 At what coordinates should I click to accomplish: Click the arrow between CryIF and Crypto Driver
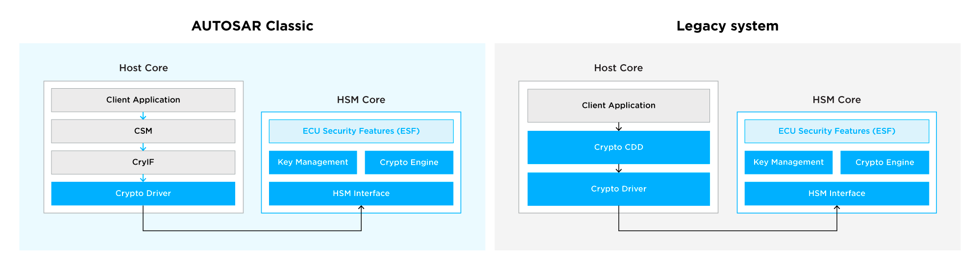click(143, 178)
